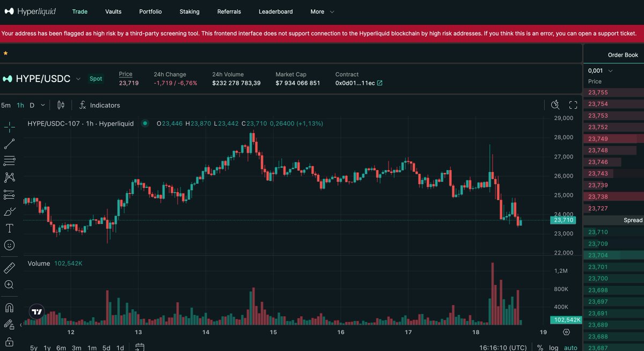The image size is (644, 351).
Task: Open contract address external link icon
Action: coord(380,83)
